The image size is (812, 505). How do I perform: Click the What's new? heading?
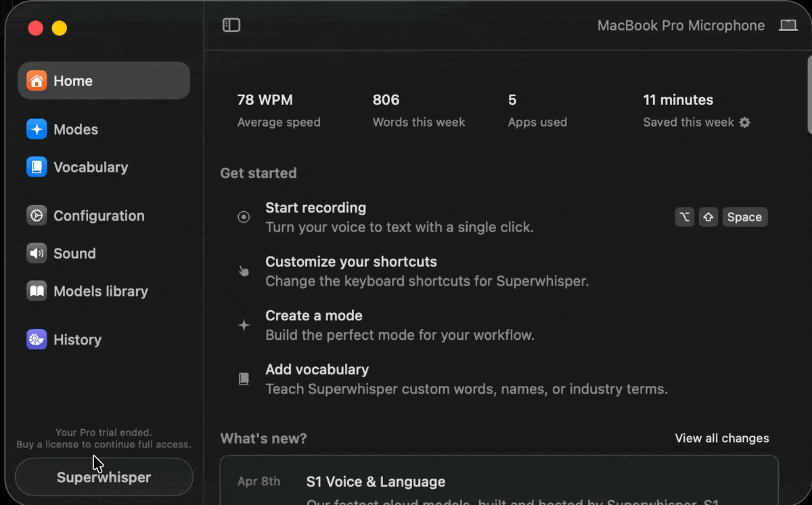263,439
